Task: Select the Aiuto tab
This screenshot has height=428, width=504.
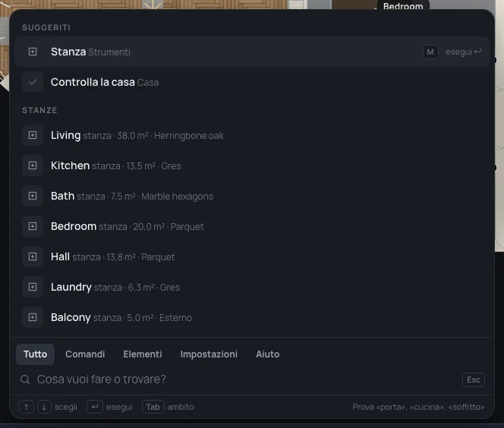Action: pos(268,354)
